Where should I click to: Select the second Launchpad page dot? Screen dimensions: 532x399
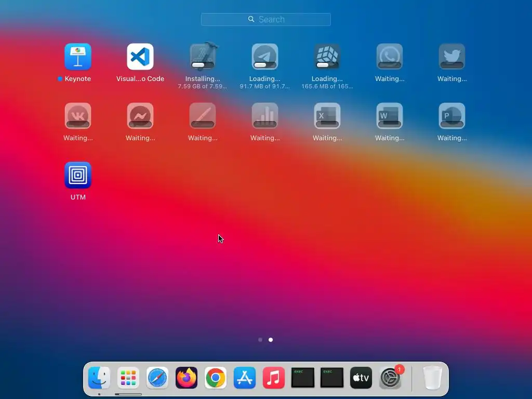coord(271,340)
